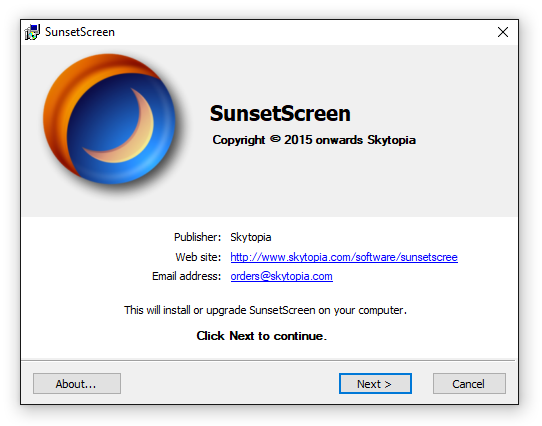This screenshot has width=542, height=426.
Task: Click the large bold SunsetScreen heading
Action: tap(280, 113)
